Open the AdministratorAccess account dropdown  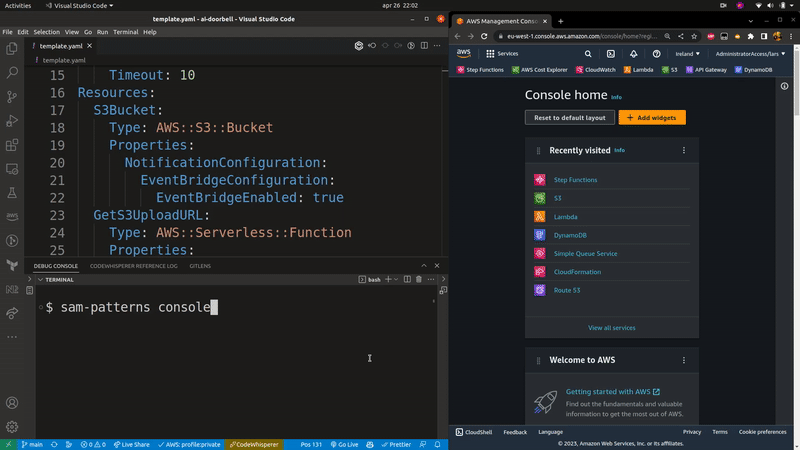point(749,54)
